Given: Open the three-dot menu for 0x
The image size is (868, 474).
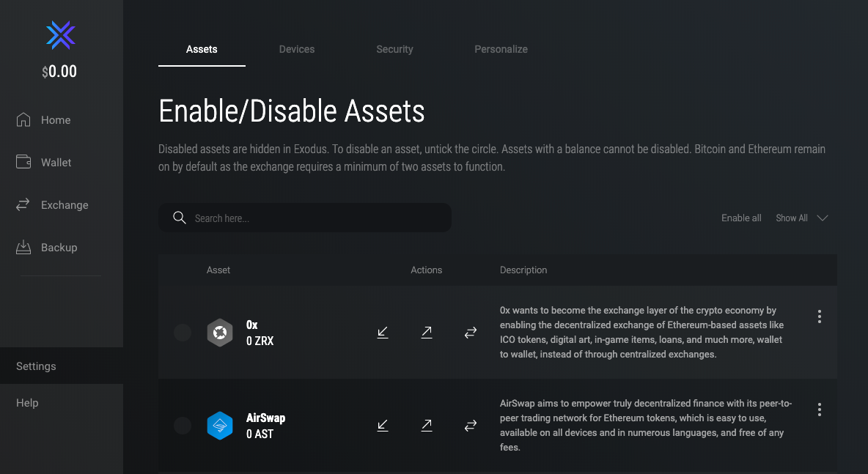Looking at the screenshot, I should pos(820,316).
